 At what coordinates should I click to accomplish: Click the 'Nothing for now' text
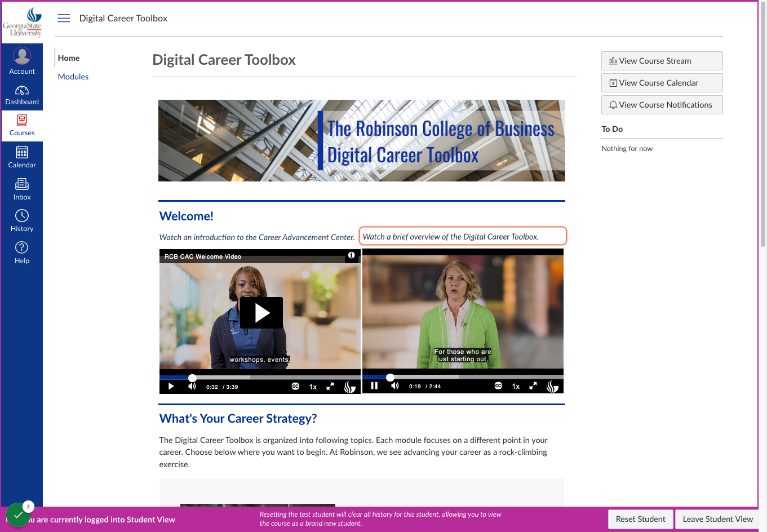click(x=627, y=149)
